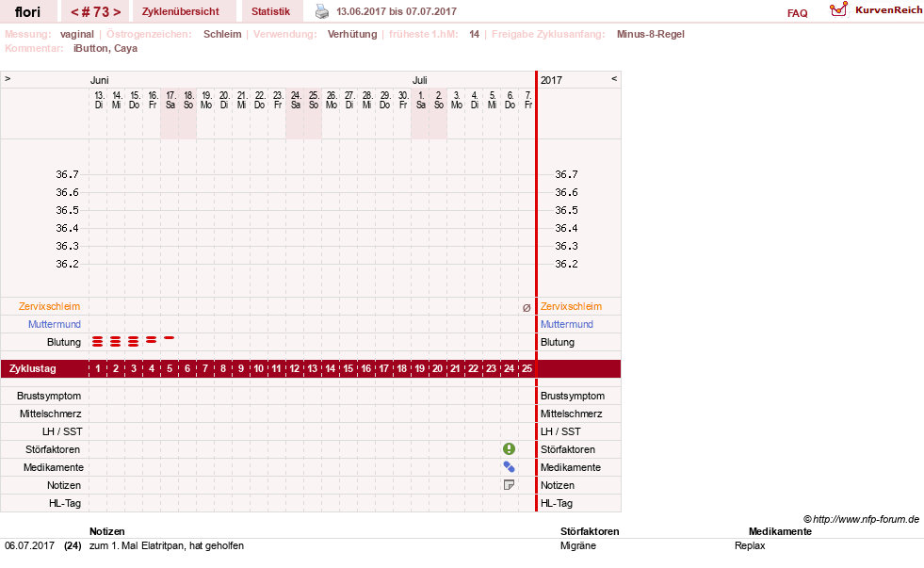Click the KurvenReich text link

click(x=888, y=10)
